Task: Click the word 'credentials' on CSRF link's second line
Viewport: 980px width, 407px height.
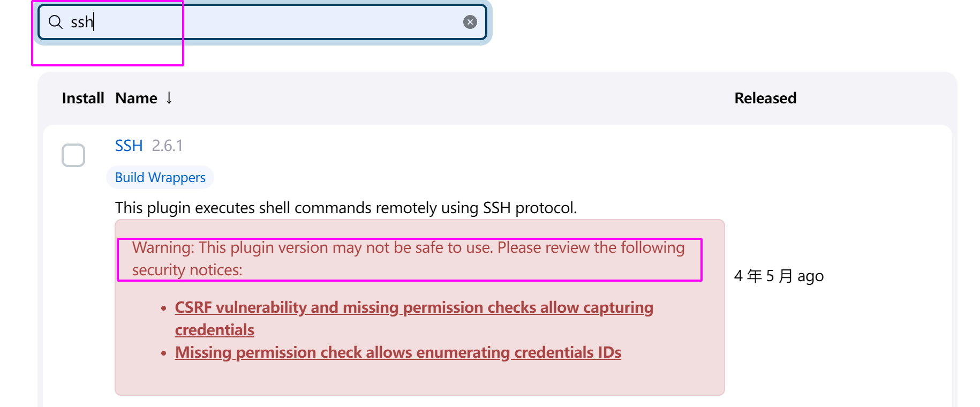Action: pyautogui.click(x=214, y=330)
